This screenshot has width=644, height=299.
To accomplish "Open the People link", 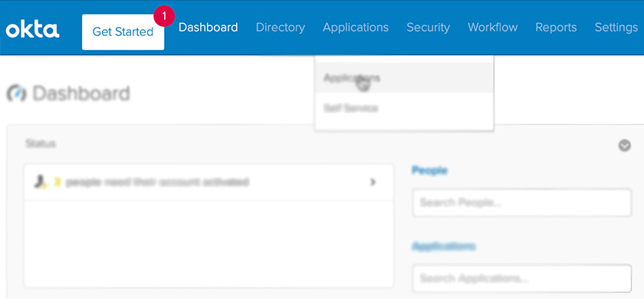I will (429, 170).
